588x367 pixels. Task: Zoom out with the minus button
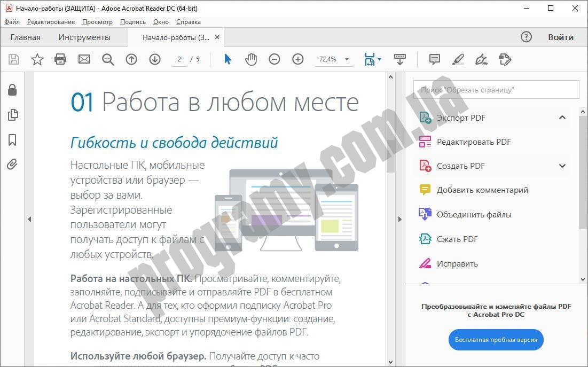(275, 59)
